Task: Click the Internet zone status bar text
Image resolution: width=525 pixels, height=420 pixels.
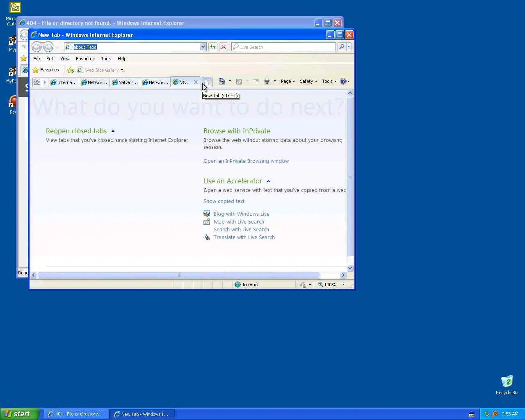Action: 251,285
